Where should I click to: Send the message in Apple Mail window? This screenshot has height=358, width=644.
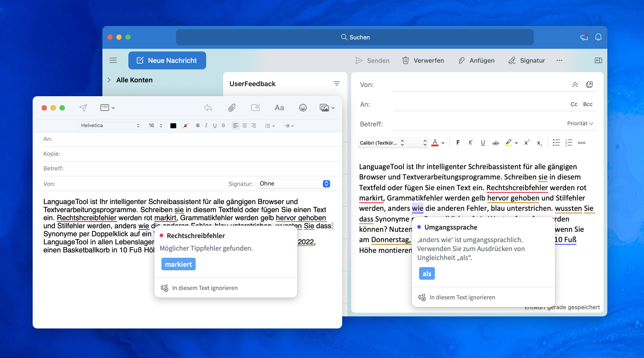coord(83,107)
